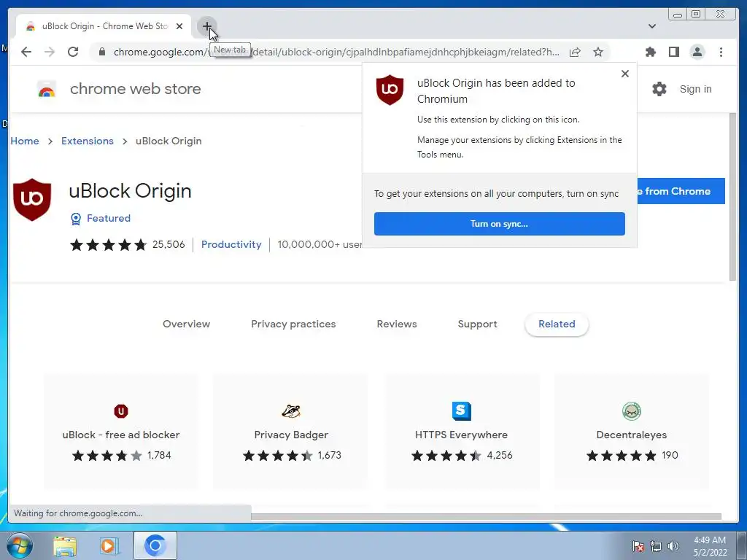Open uBlock - free ad blocker card

point(121,432)
